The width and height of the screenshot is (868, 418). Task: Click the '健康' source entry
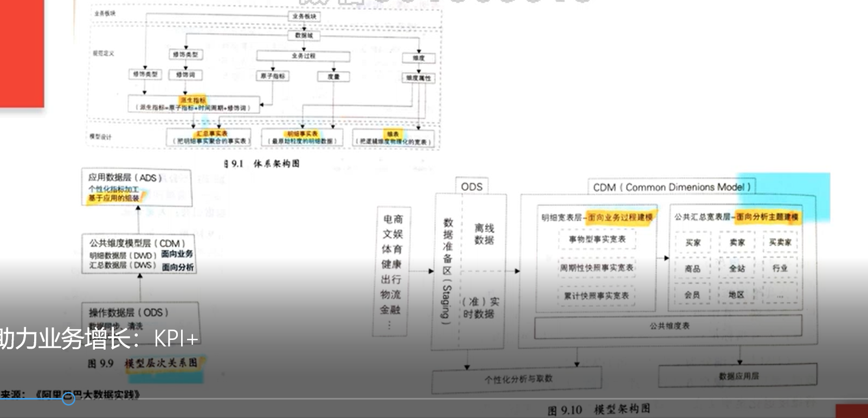pyautogui.click(x=391, y=265)
